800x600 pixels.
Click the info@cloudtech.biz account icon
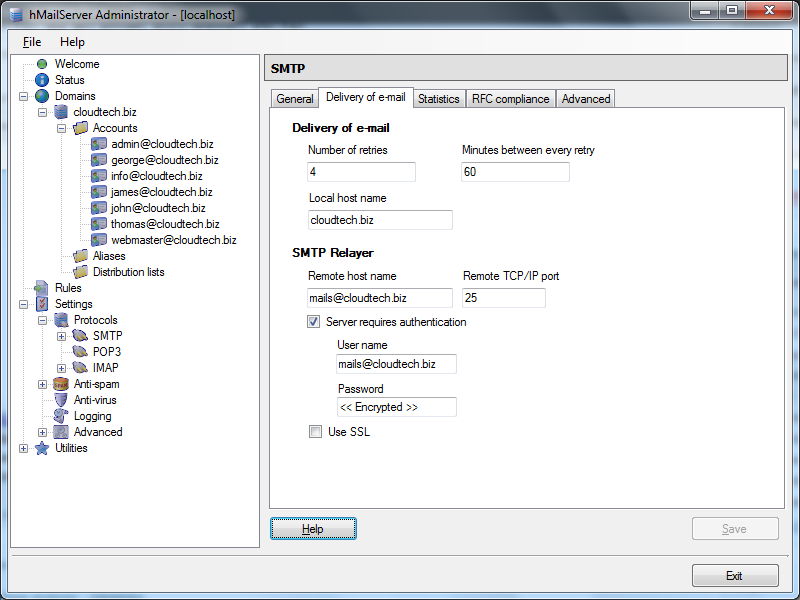[x=99, y=176]
